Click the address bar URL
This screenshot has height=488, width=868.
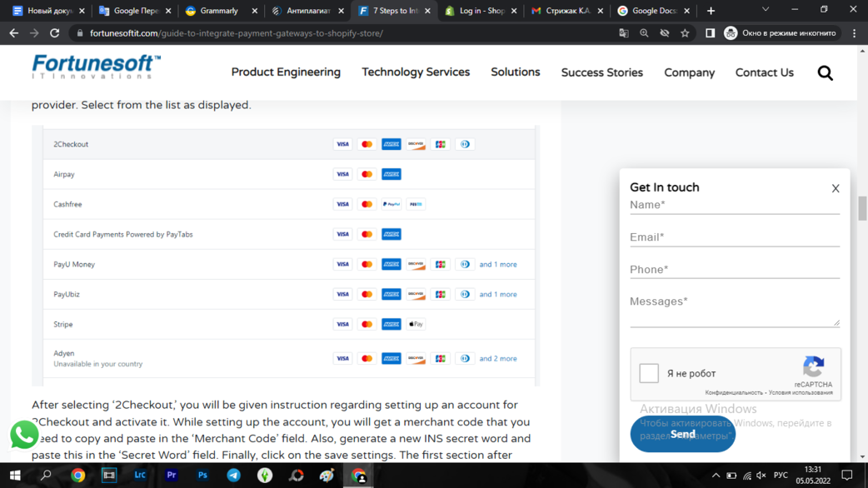[237, 33]
